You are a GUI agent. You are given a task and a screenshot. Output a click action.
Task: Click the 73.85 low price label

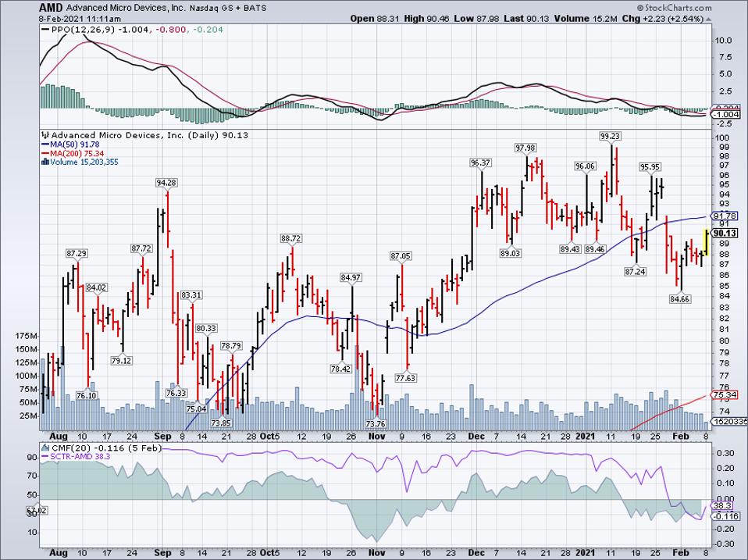tap(221, 423)
